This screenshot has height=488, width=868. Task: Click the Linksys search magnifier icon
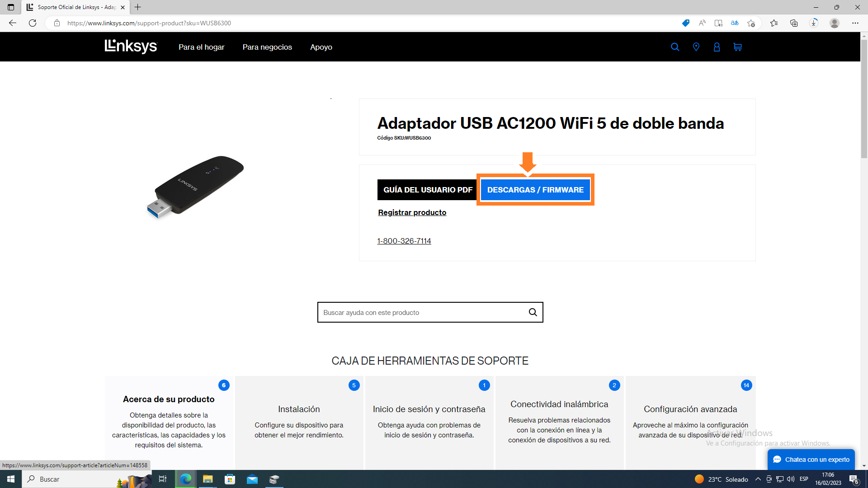(x=675, y=47)
